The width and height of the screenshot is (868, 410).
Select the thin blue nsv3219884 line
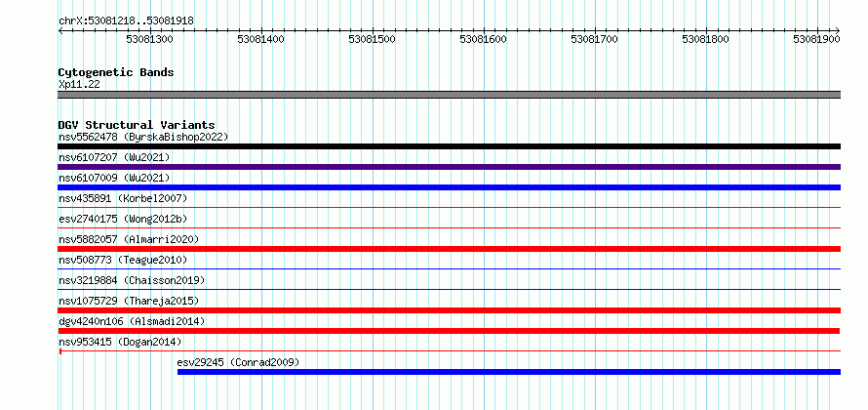(449, 290)
